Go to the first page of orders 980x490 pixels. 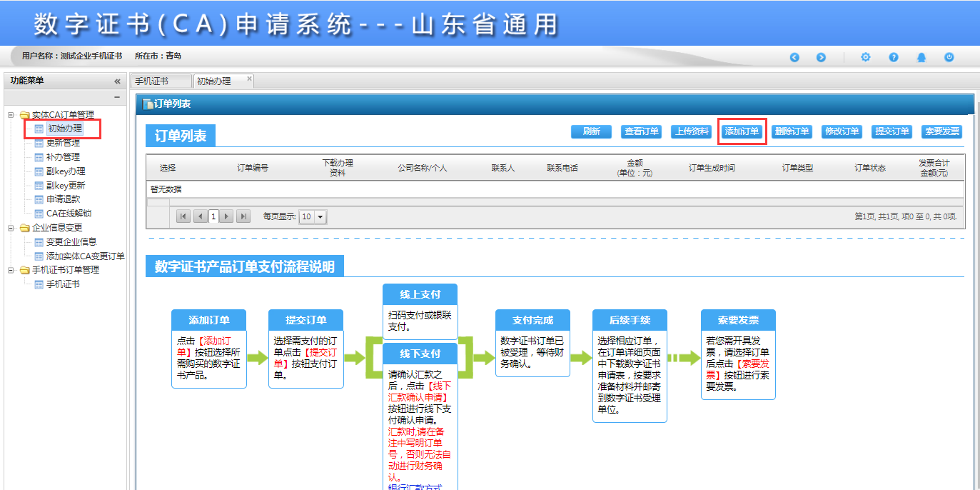[183, 216]
